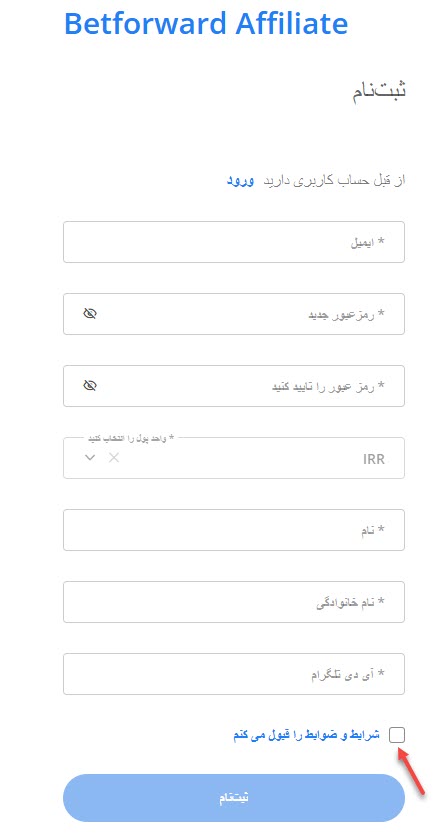Image resolution: width=442 pixels, height=838 pixels.
Task: Open the terms and conditions link text
Action: click(306, 735)
